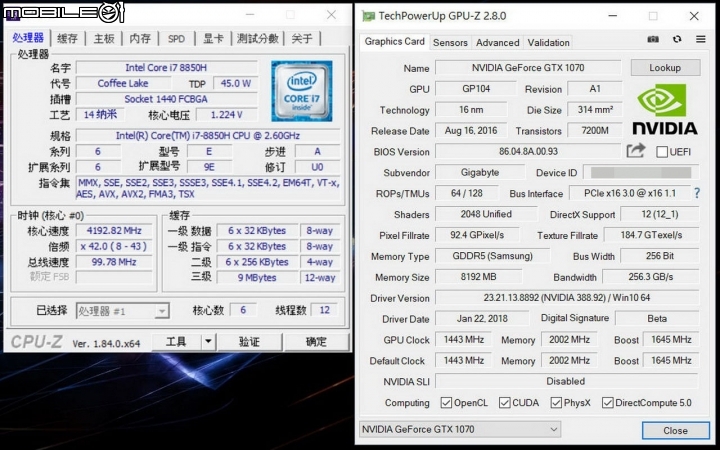This screenshot has width=720, height=450.
Task: Click the GPU Name field NVIDIA GeForce GTX 1070
Action: (528, 68)
